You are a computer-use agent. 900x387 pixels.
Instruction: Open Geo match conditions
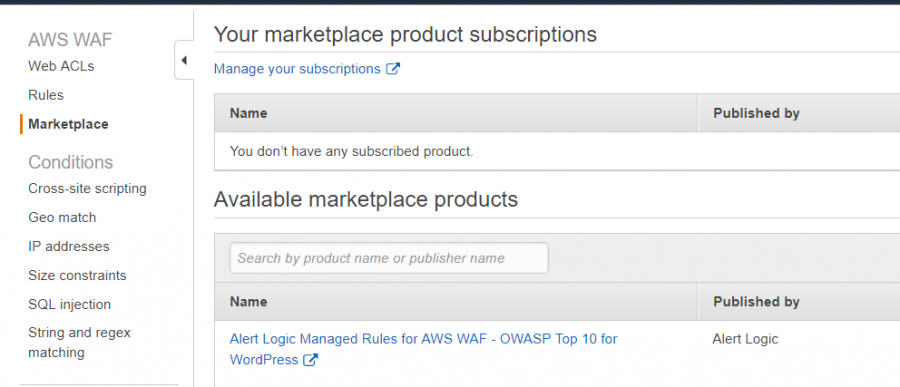[x=62, y=217]
